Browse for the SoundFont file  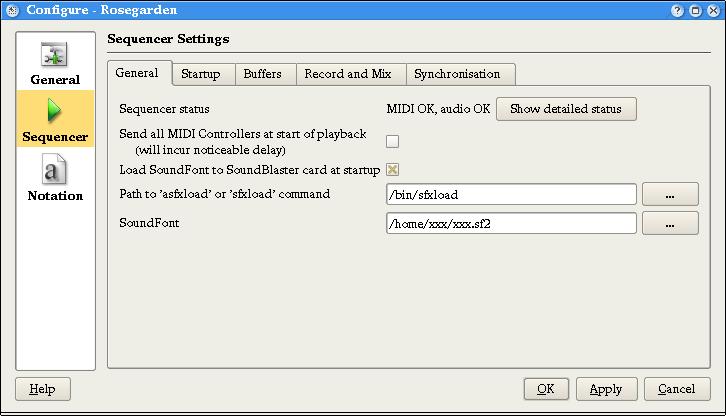pos(670,223)
